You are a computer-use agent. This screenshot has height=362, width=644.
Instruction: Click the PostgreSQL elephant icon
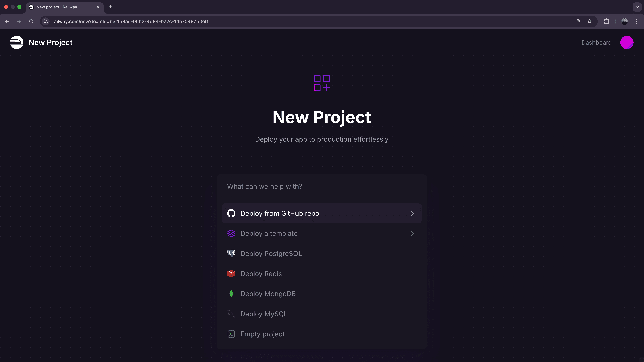(x=231, y=254)
